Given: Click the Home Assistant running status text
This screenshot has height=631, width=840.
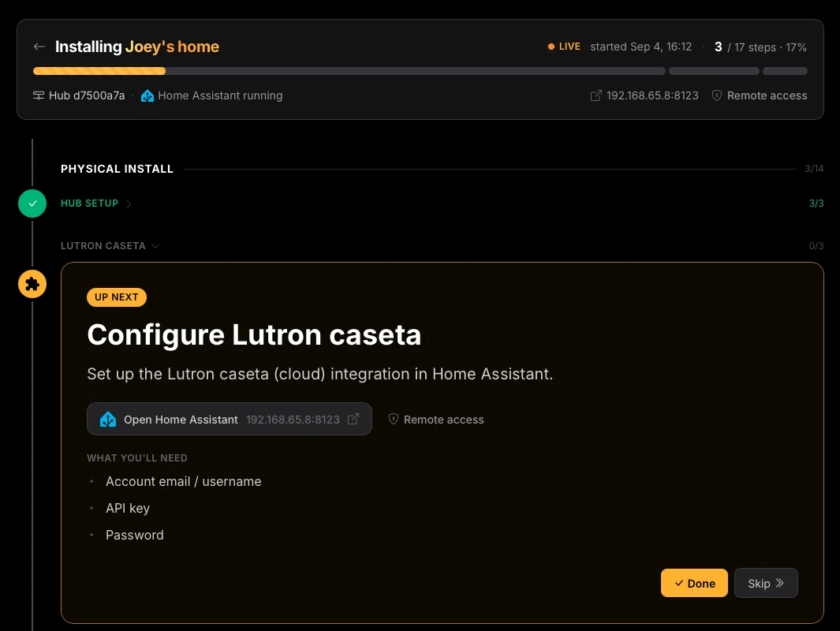Looking at the screenshot, I should point(220,95).
